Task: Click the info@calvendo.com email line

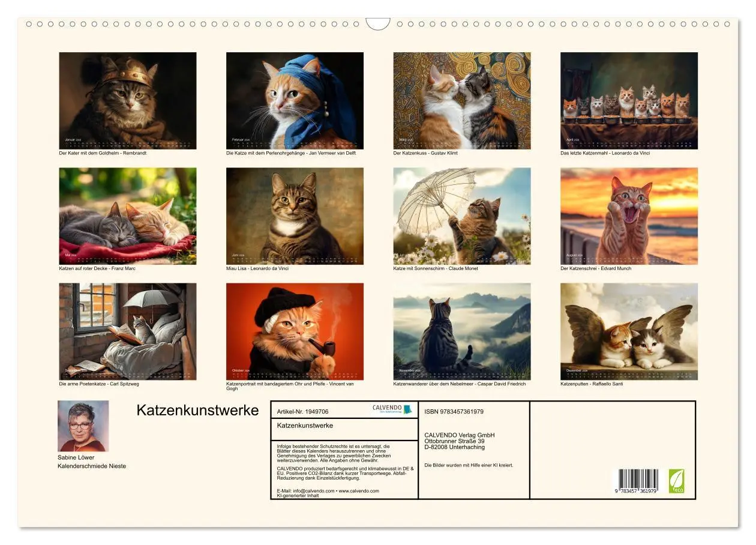Action: [x=328, y=491]
